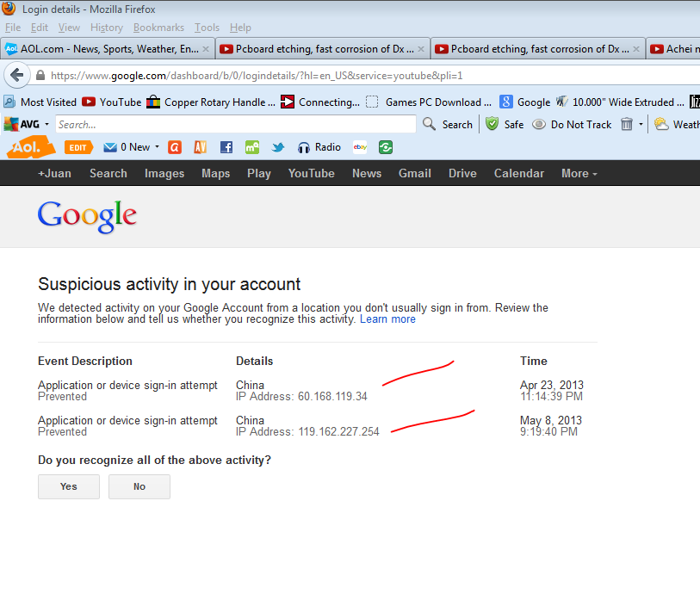Open the File menu

pos(13,28)
